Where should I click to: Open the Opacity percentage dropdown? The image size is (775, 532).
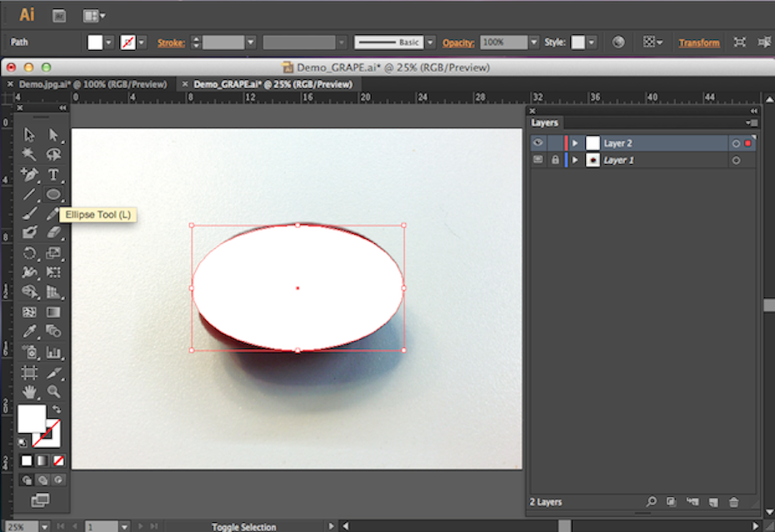tap(533, 42)
